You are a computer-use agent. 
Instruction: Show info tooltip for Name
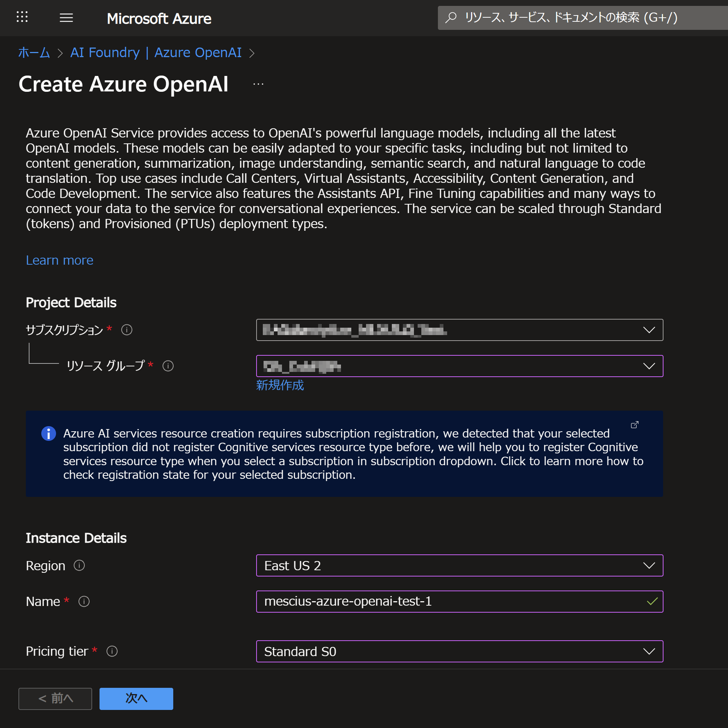click(84, 602)
